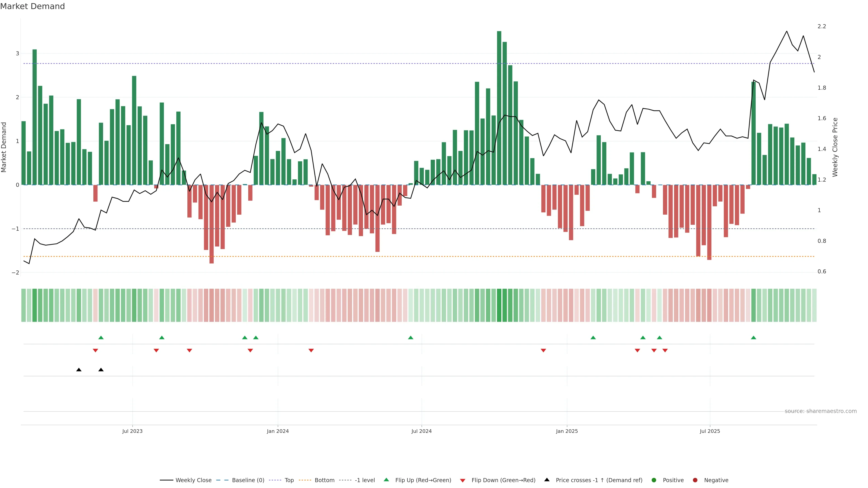Click the tallest green demand bar
This screenshot has width=868, height=488.
(x=499, y=108)
